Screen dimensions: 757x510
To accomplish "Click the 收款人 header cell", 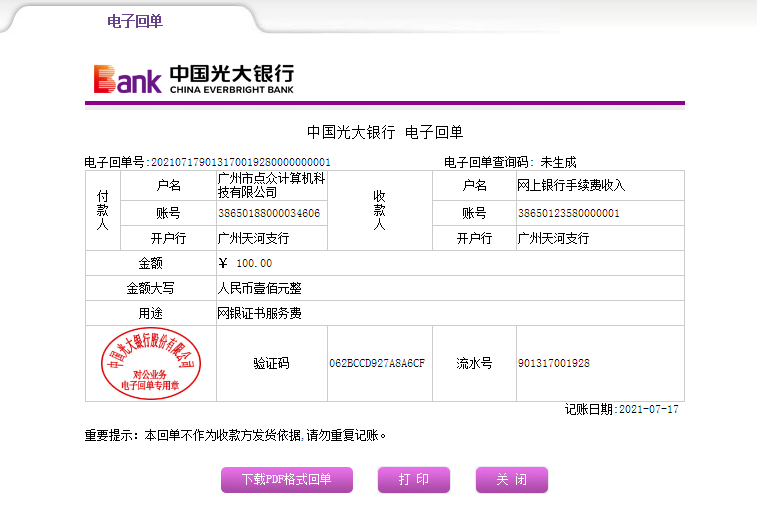I will tap(379, 211).
